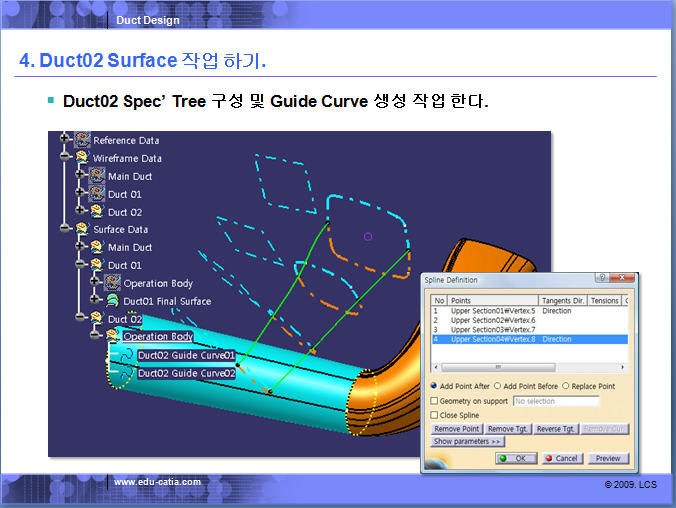
Task: Click the Duct02 Guide Curve01 spline icon
Action: [126, 355]
